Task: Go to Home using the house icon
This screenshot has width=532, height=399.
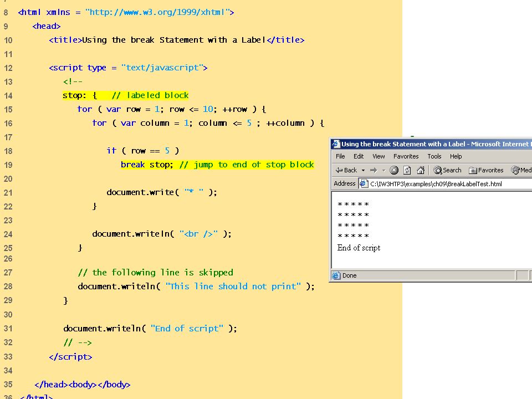Action: click(421, 170)
